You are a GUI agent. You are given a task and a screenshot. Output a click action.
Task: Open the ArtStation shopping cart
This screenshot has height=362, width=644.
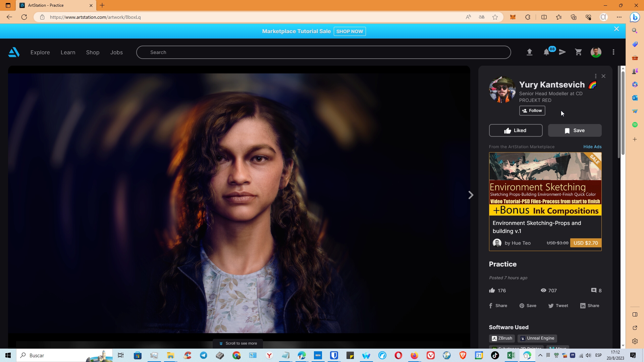pyautogui.click(x=579, y=52)
